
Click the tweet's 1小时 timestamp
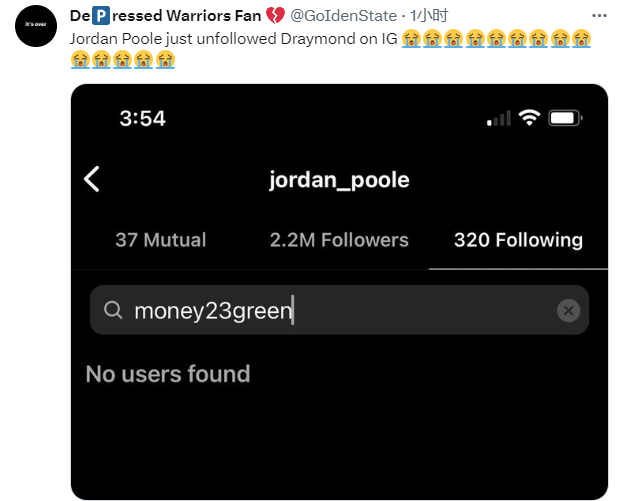click(433, 16)
